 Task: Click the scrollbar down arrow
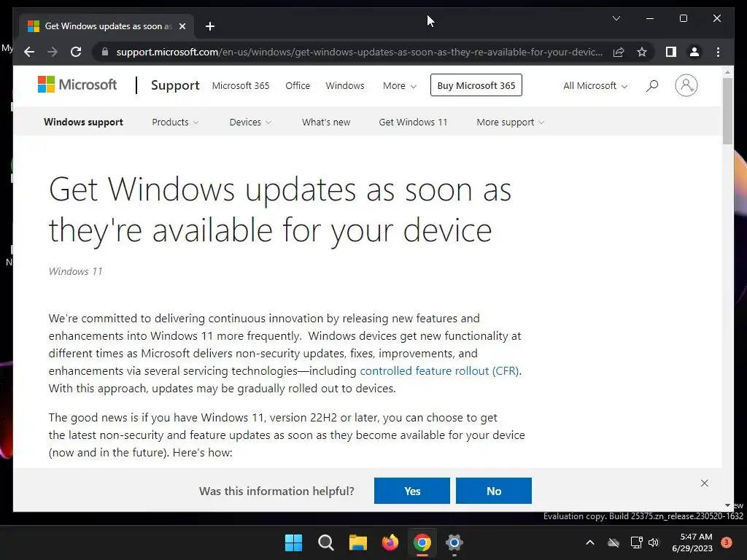coord(727,505)
